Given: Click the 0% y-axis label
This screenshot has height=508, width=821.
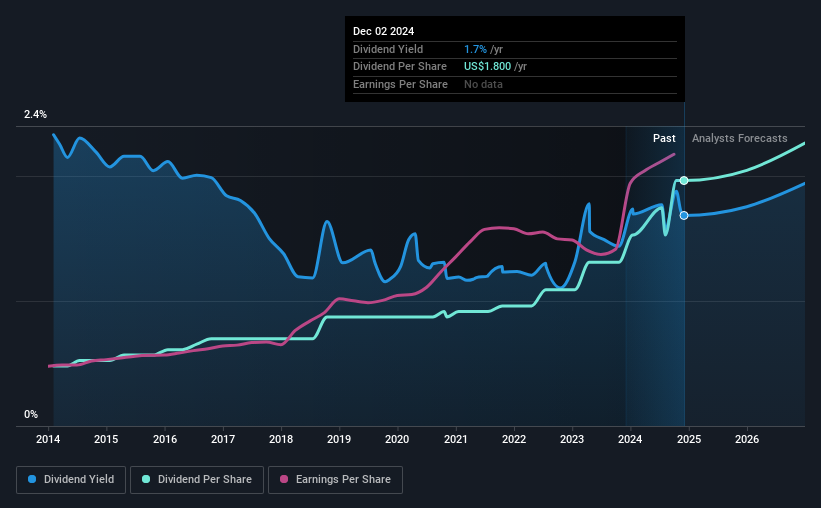Looking at the screenshot, I should (31, 414).
